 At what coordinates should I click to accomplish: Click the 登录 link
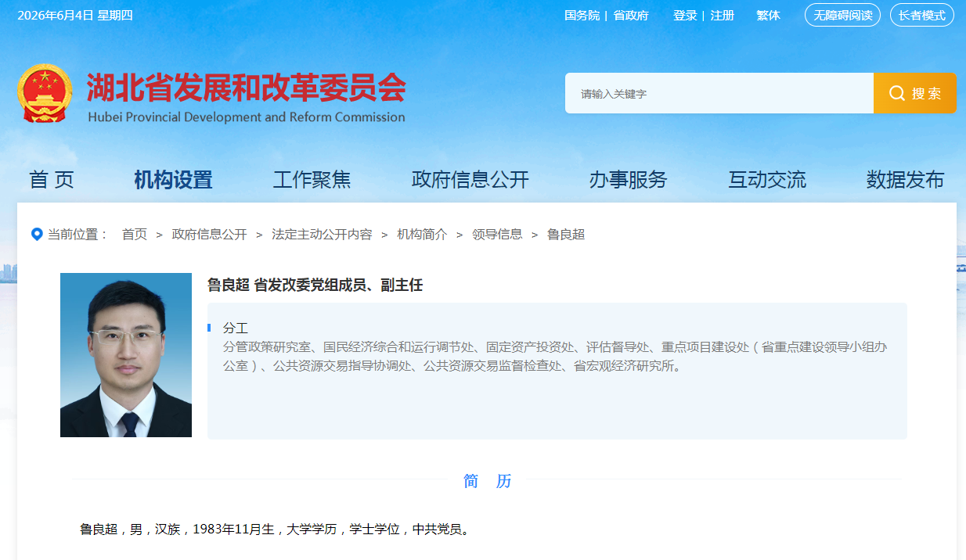(685, 16)
